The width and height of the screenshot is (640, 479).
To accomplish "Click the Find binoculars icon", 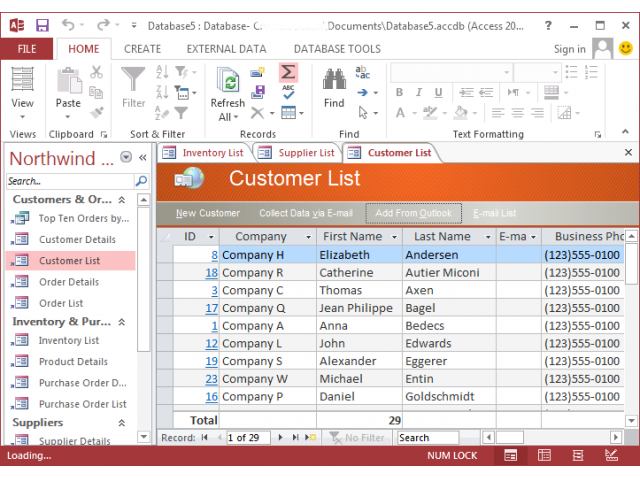I will [x=334, y=80].
